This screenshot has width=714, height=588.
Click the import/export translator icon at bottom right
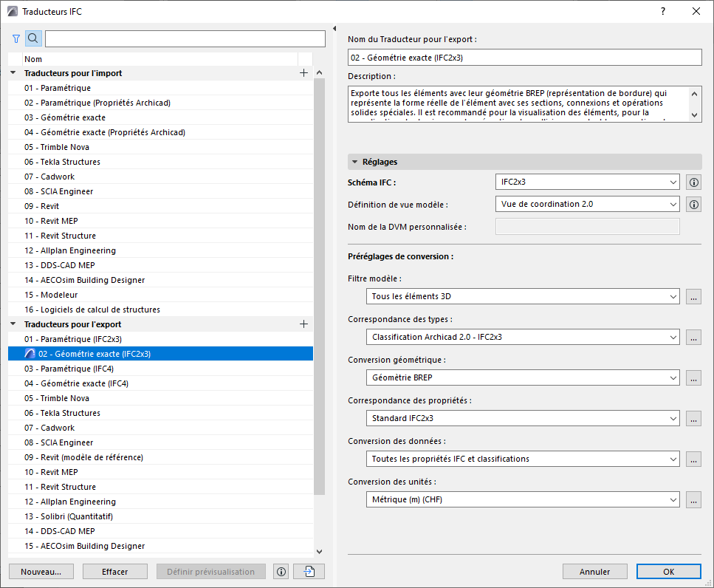[x=308, y=571]
